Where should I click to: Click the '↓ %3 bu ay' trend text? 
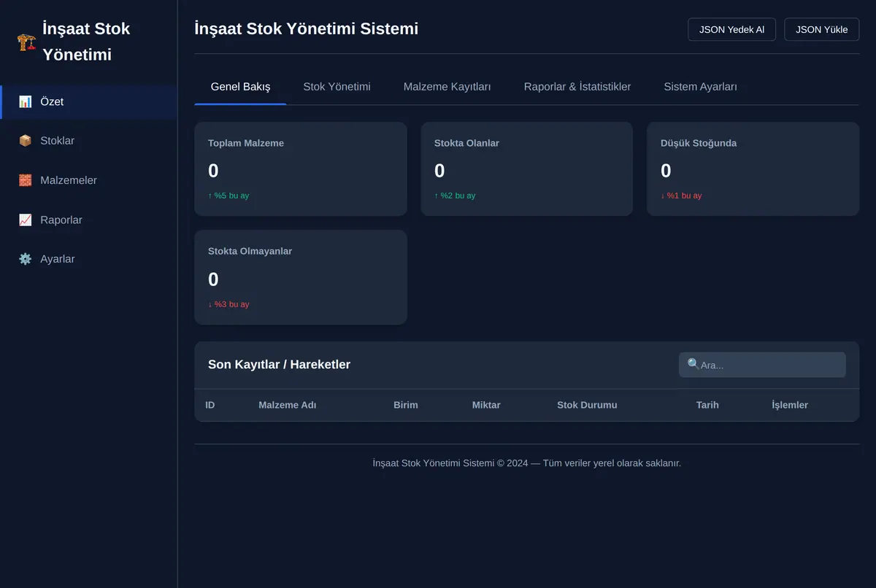click(x=228, y=304)
